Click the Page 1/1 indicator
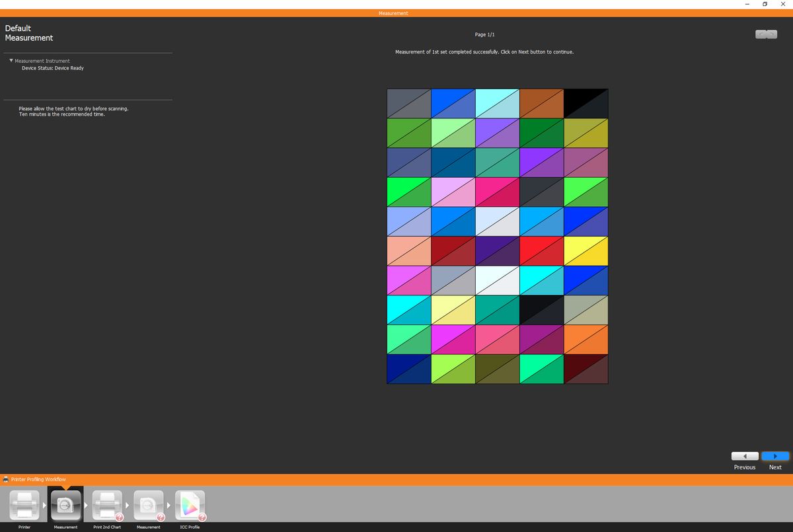Image resolution: width=793 pixels, height=532 pixels. point(486,34)
